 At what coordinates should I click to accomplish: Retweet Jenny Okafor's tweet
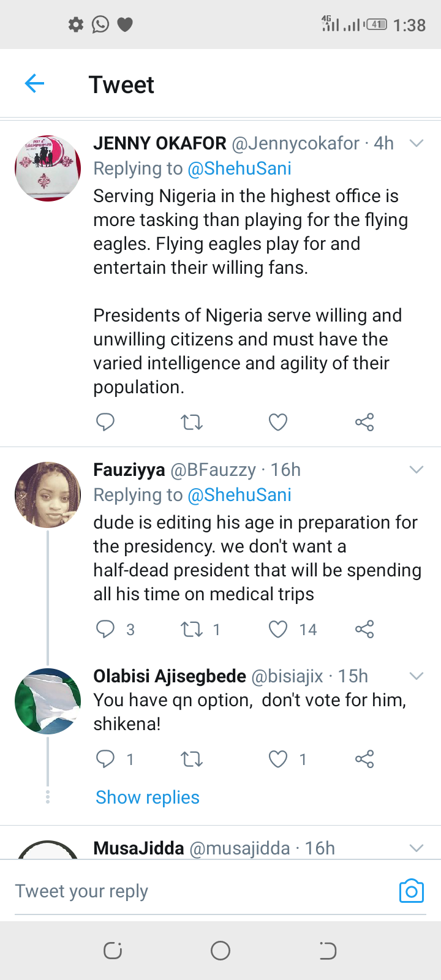pos(192,422)
